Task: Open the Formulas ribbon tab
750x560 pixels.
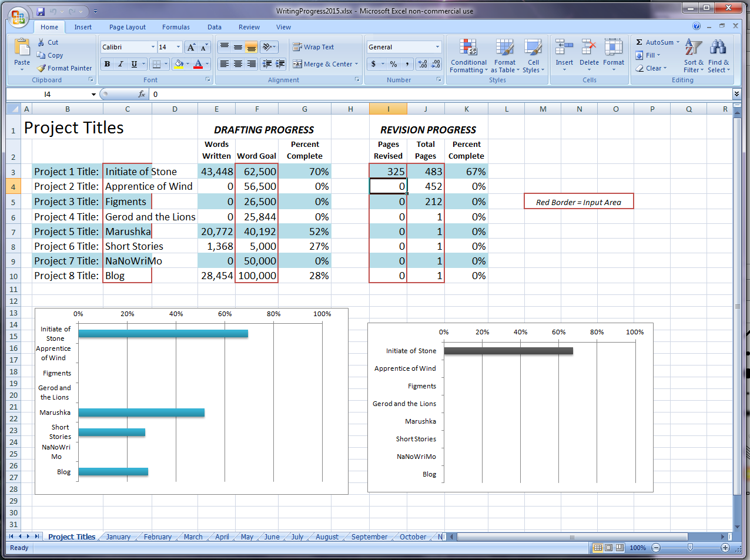Action: coord(176,27)
